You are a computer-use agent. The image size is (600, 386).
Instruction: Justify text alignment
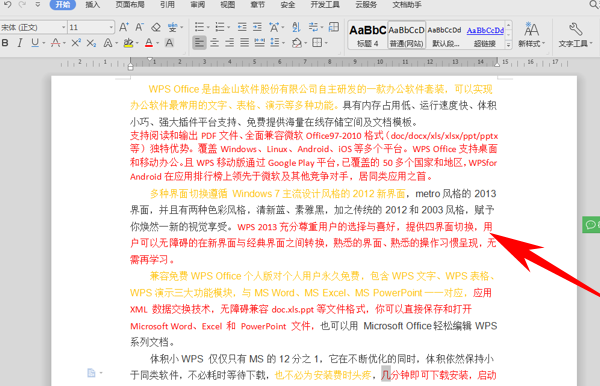click(x=244, y=43)
